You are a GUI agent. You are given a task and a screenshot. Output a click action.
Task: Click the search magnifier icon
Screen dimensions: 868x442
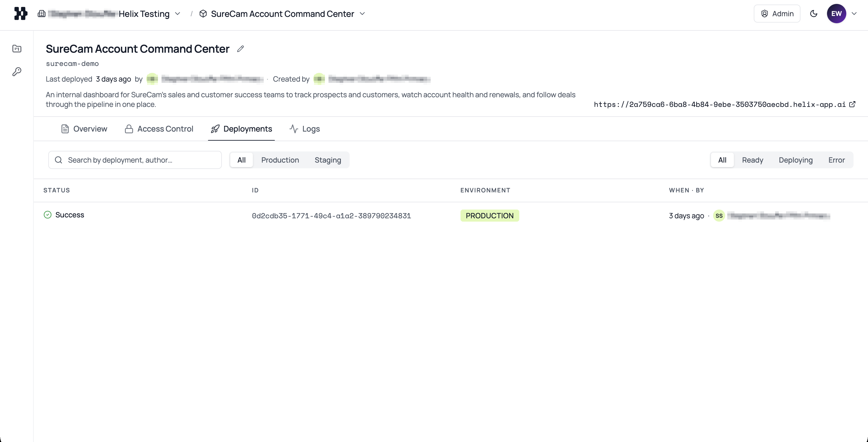[58, 160]
